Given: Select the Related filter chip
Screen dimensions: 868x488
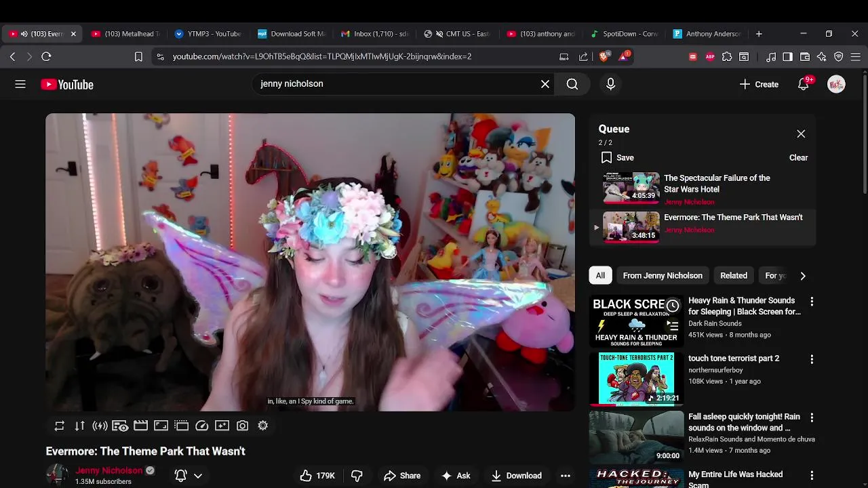Looking at the screenshot, I should pos(734,276).
